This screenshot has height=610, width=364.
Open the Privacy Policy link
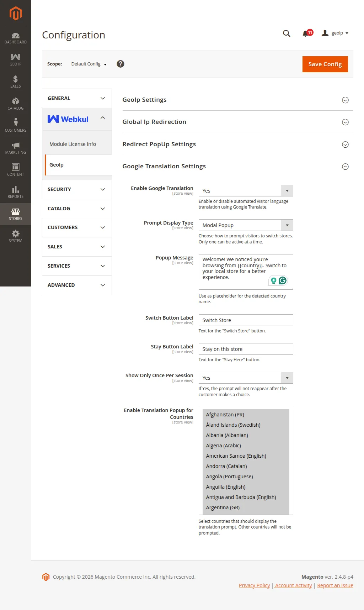click(255, 585)
